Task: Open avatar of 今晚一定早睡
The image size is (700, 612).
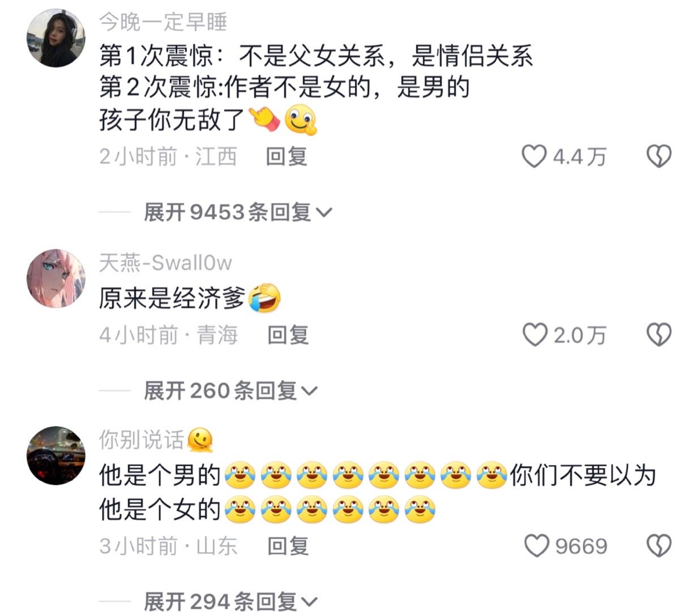Action: coord(56,38)
